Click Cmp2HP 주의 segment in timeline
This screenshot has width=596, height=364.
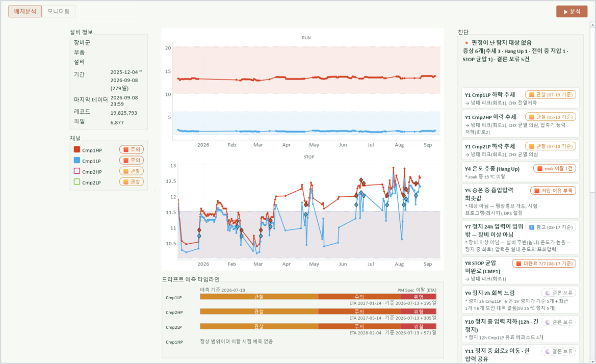(359, 311)
